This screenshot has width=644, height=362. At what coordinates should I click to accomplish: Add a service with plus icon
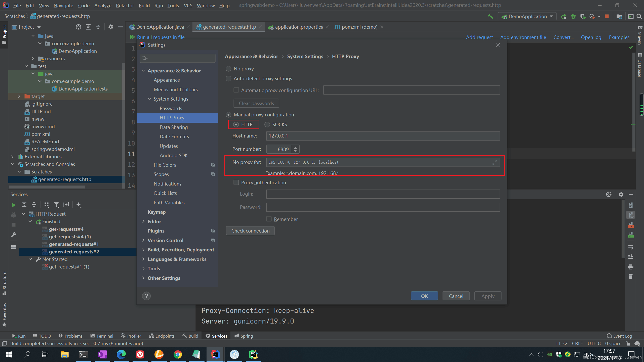pos(79,205)
